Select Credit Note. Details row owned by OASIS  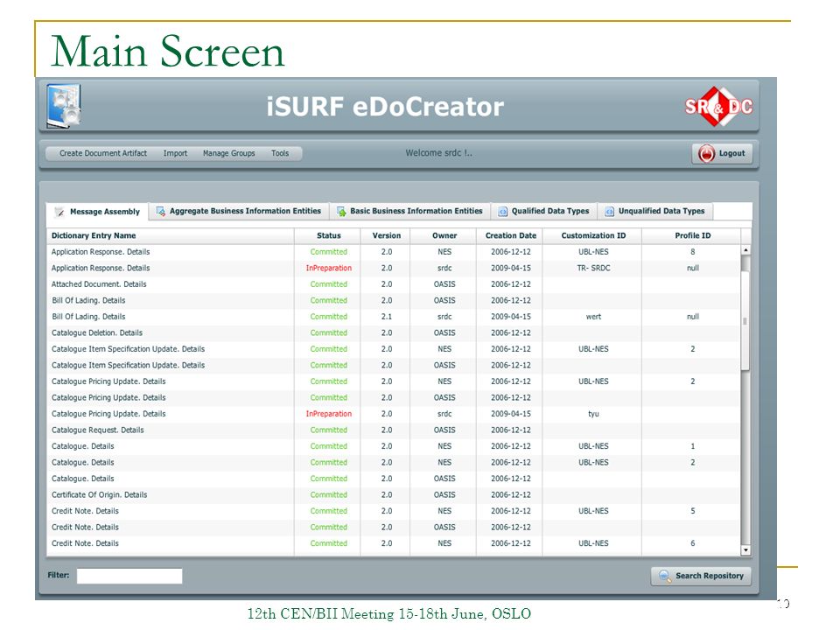(x=394, y=528)
